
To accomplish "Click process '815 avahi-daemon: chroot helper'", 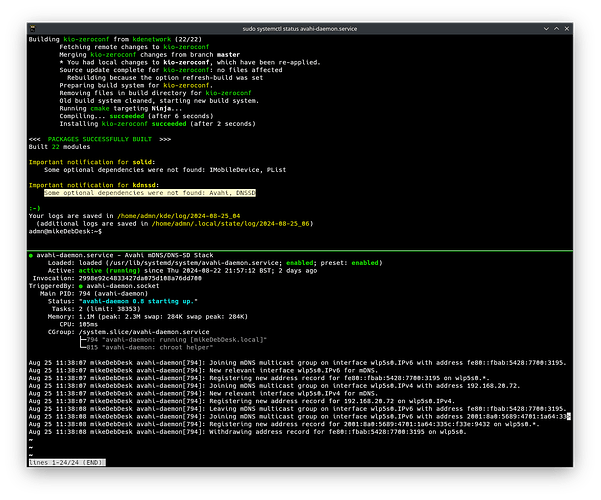I will 149,347.
